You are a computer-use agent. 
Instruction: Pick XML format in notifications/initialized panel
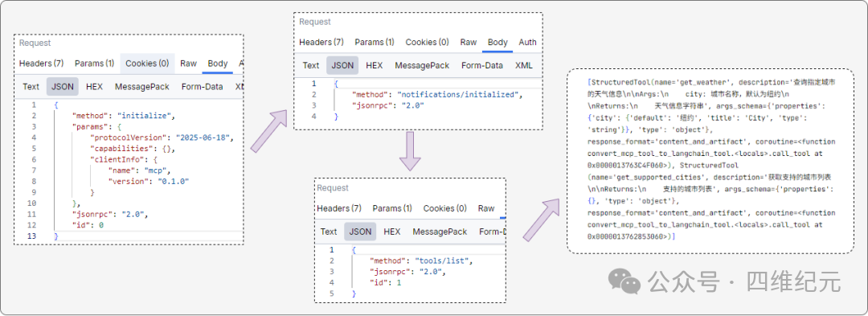pos(524,65)
